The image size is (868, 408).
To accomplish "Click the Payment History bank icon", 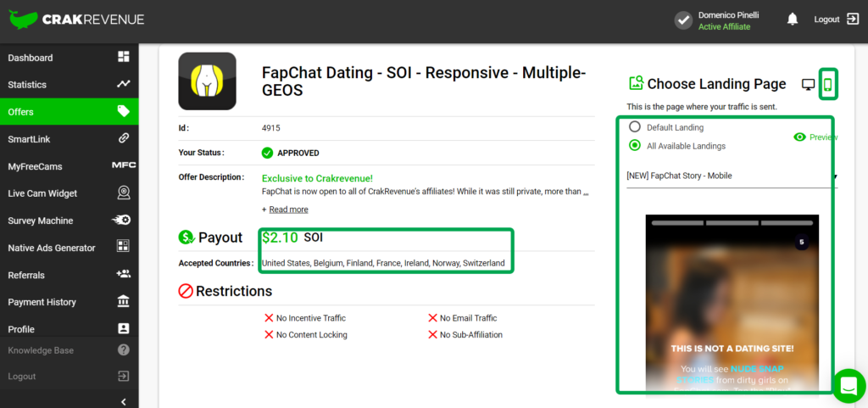I will click(x=124, y=301).
